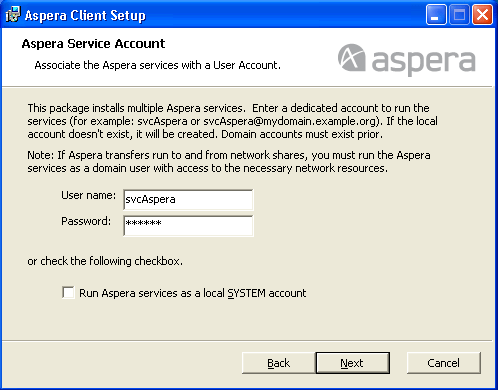Click the Password input field
498x390 pixels.
pyautogui.click(x=188, y=226)
